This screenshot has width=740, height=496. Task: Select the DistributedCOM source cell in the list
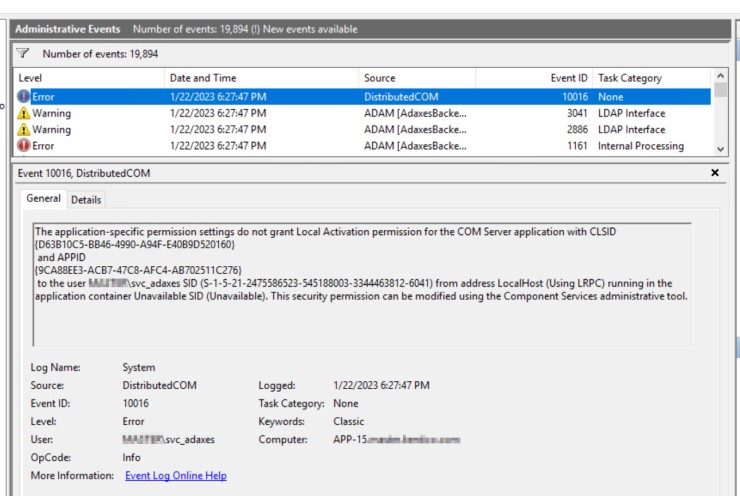click(x=400, y=96)
